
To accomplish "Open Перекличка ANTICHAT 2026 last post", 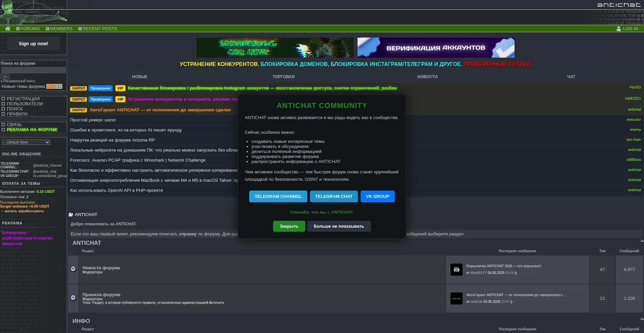I will coord(503,266).
